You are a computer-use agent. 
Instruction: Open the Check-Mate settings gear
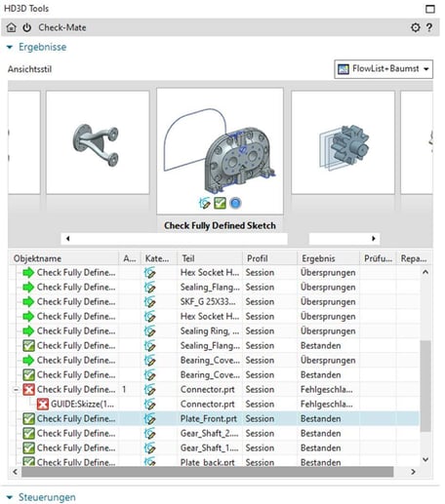pos(416,27)
